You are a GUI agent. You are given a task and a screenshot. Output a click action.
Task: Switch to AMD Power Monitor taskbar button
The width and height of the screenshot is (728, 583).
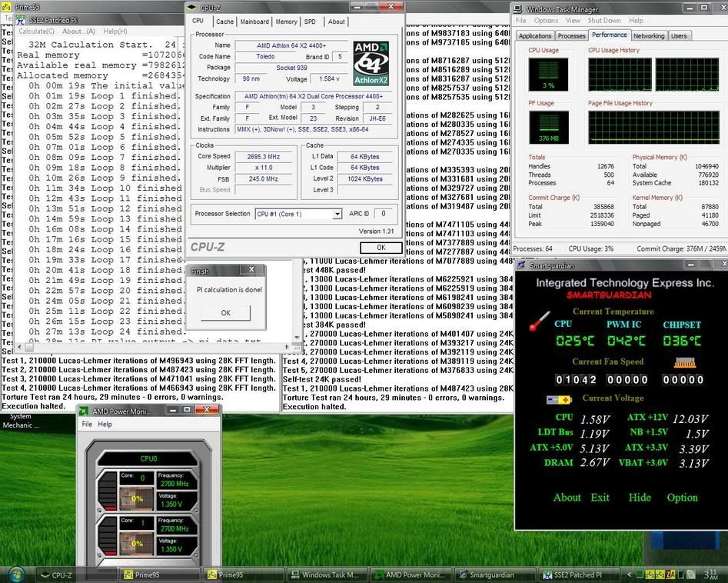(410, 575)
